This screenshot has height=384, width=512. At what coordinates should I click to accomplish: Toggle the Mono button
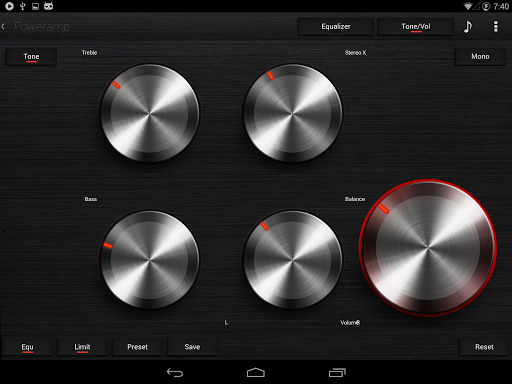point(480,56)
